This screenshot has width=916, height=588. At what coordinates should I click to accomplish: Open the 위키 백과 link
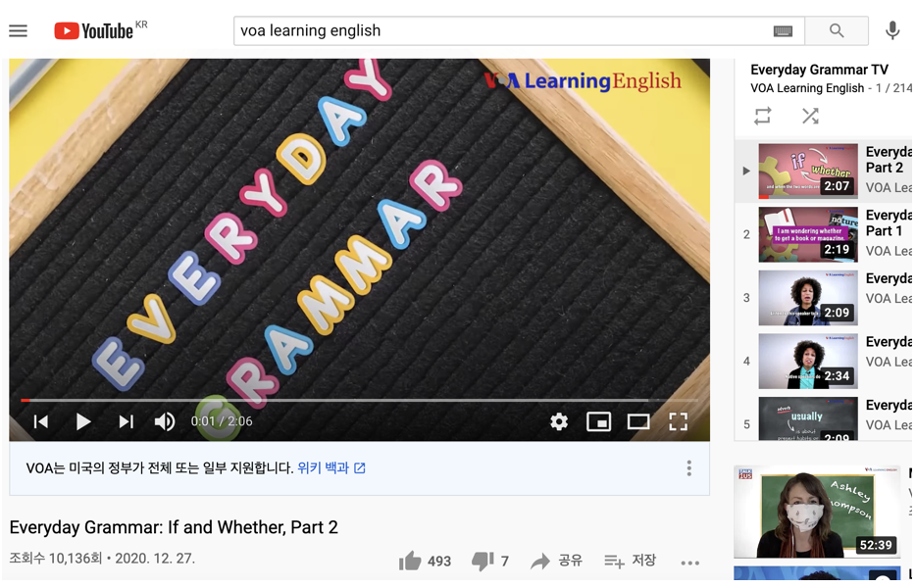click(331, 467)
